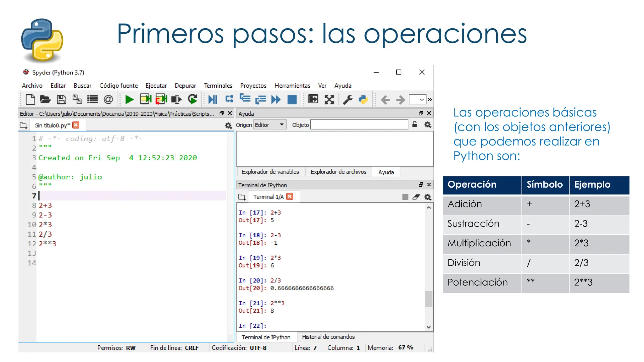Open the PYTHONPATH manager Python icon
This screenshot has height=362, width=644.
tap(364, 100)
